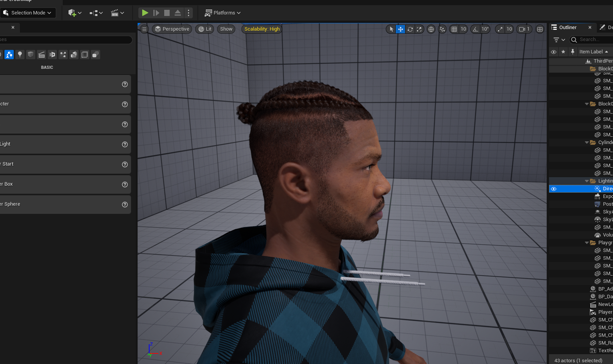Select the TextRenderActor row in Outliner
Screen dimensions: 613x364
(581, 351)
